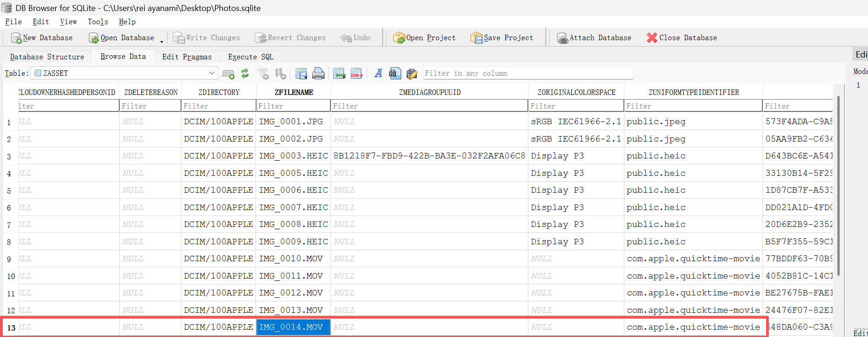868x337 pixels.
Task: Sort by ZUNIFORMTYPEIDENTIFIER column header
Action: point(693,92)
